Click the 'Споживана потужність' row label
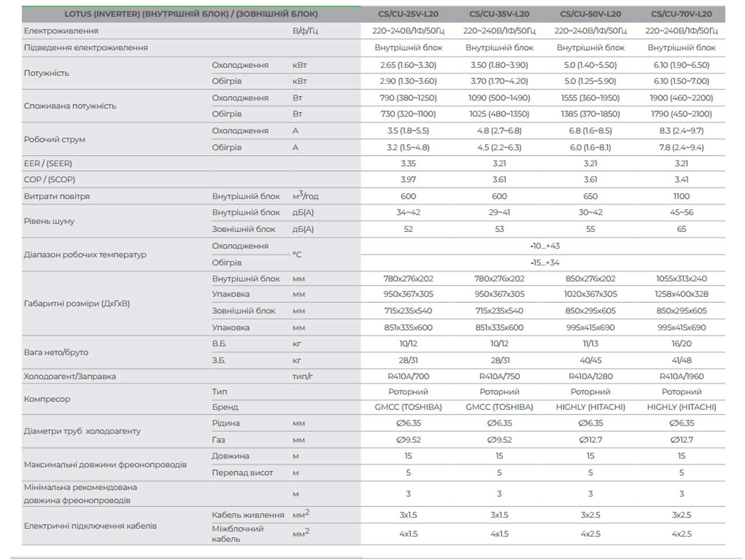 click(x=70, y=106)
